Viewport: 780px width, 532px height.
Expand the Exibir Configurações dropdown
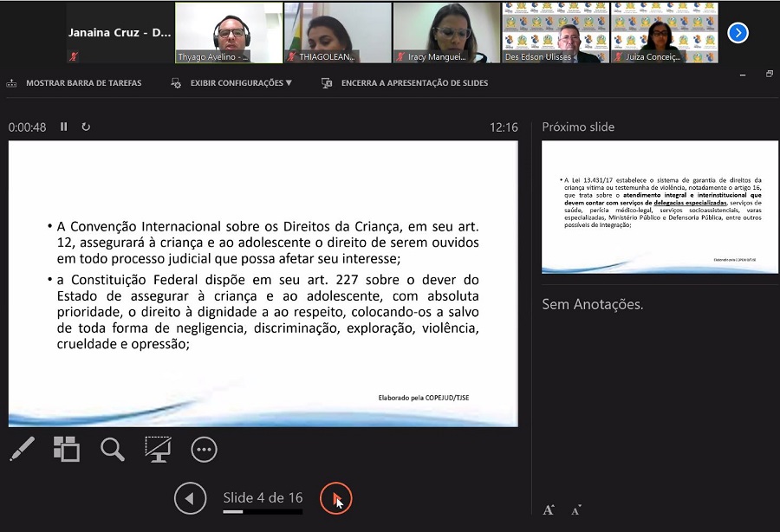232,83
